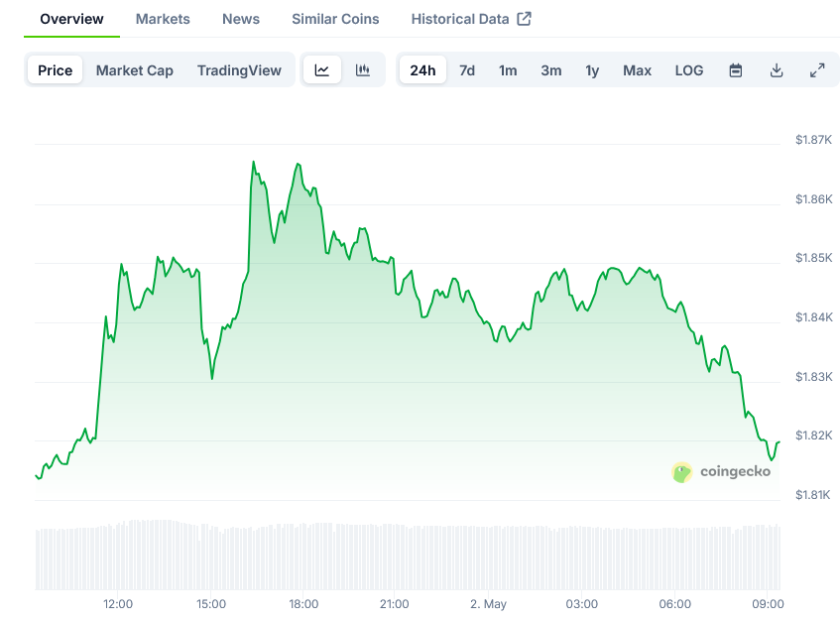Choose the 1y range button
Viewport: 840px width, 623px height.
click(592, 70)
